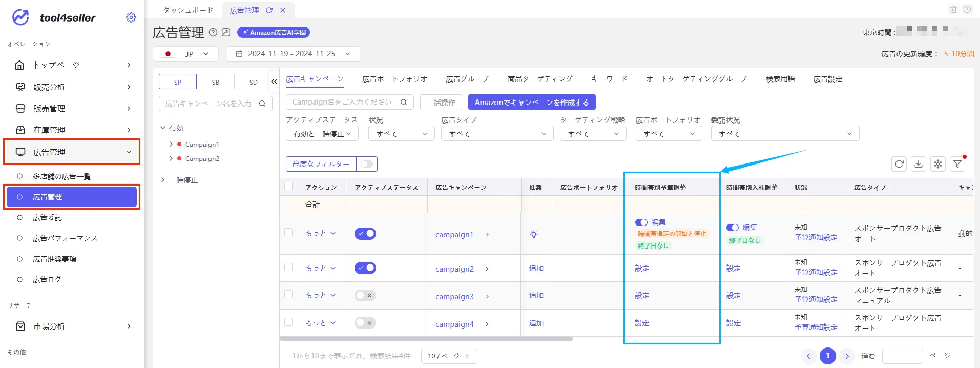
Task: Select the campaign2 row checkbox
Action: pos(288,267)
